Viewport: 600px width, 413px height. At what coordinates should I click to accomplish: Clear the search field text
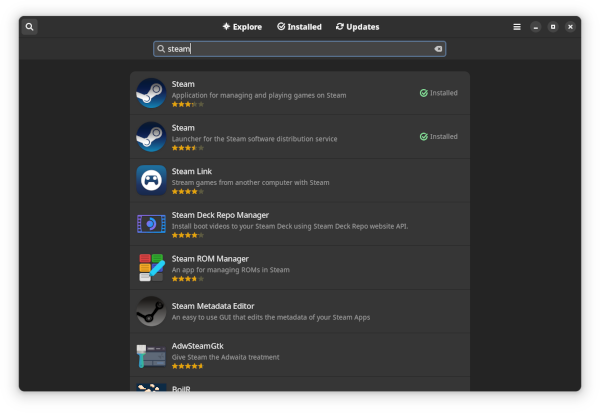tap(438, 49)
